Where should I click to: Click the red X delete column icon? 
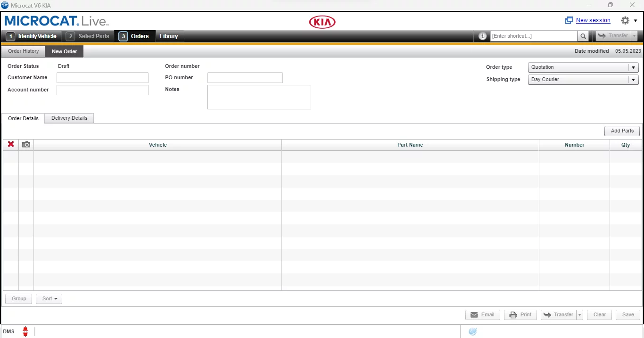(x=11, y=145)
